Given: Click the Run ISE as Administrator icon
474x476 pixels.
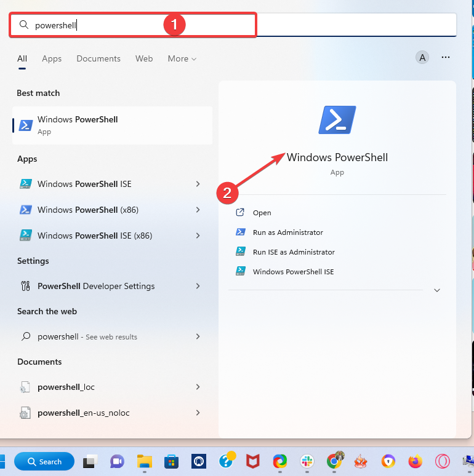Looking at the screenshot, I should pyautogui.click(x=241, y=252).
